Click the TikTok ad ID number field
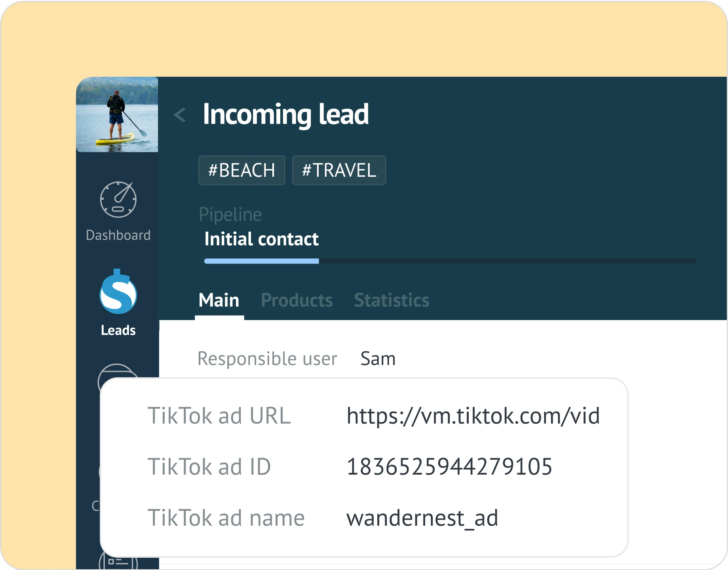Image resolution: width=728 pixels, height=570 pixels. click(449, 467)
